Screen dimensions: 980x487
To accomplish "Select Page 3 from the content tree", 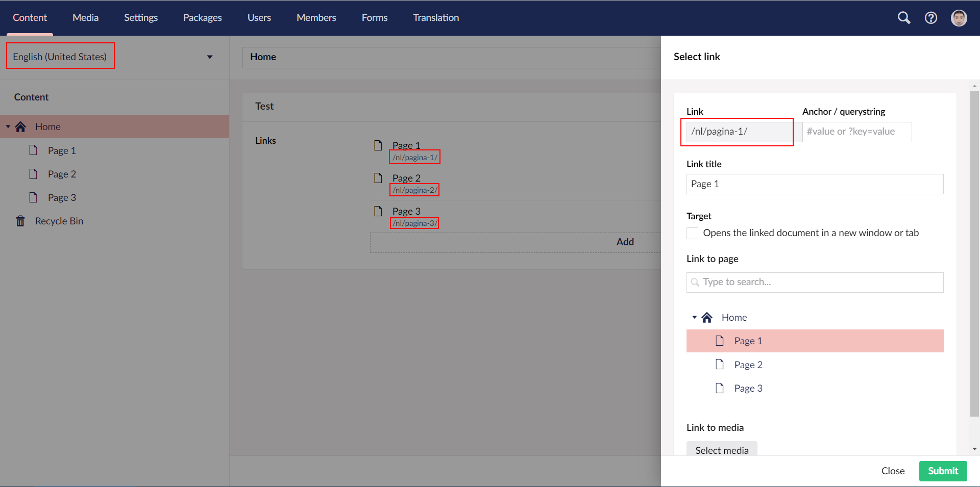I will tap(61, 197).
